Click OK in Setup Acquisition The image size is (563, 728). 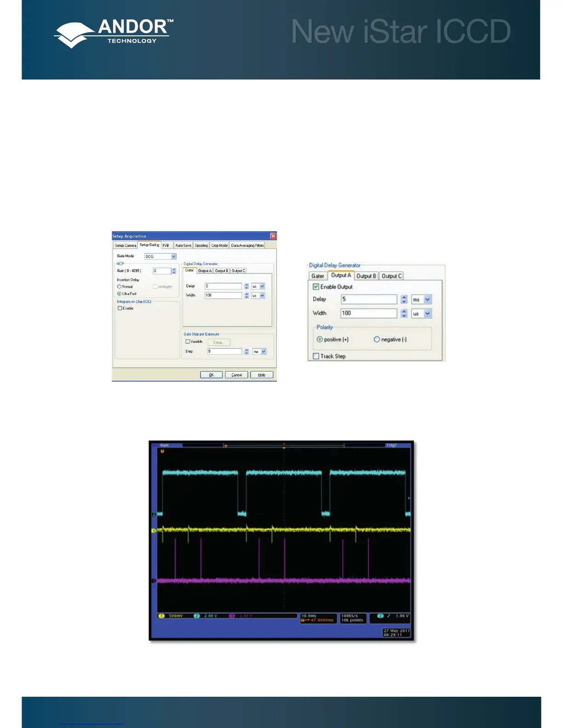[x=212, y=375]
